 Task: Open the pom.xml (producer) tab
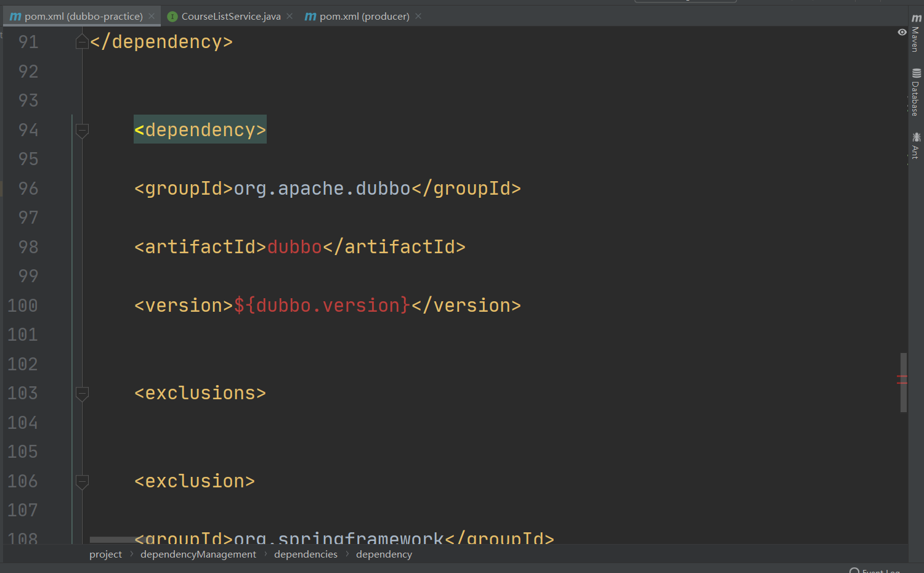pyautogui.click(x=364, y=16)
